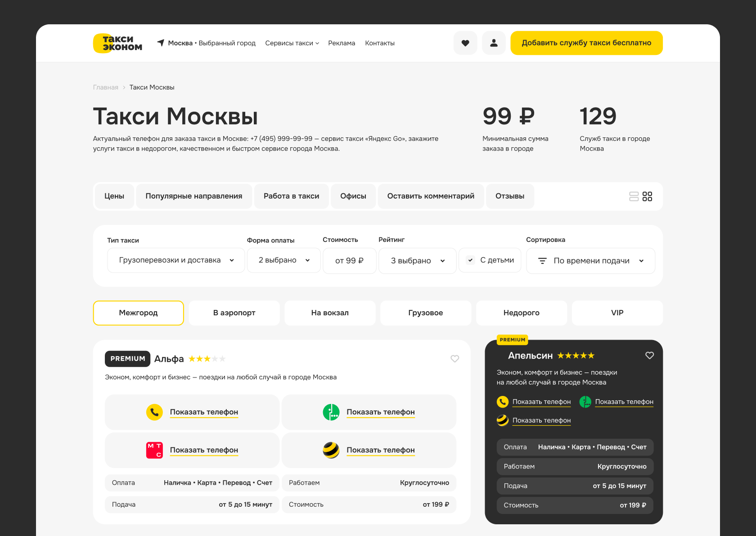Click the Стоимость field showing от 99 ₽

350,261
